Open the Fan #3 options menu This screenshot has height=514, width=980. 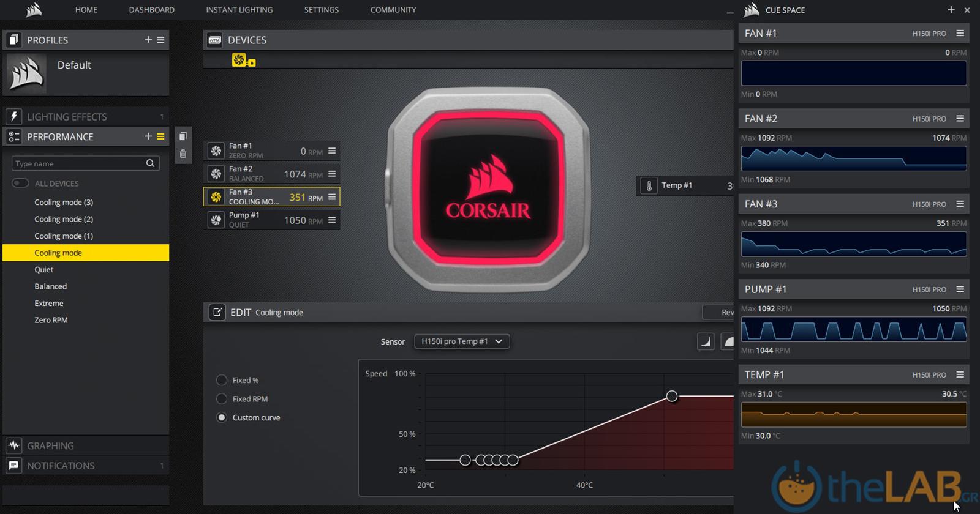pos(332,197)
